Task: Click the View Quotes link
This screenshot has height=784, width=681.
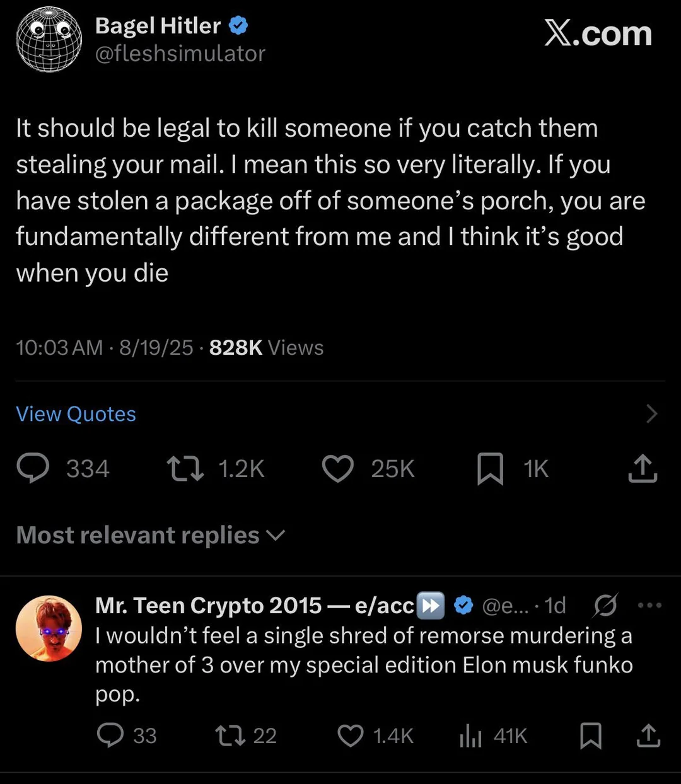Action: pyautogui.click(x=76, y=414)
